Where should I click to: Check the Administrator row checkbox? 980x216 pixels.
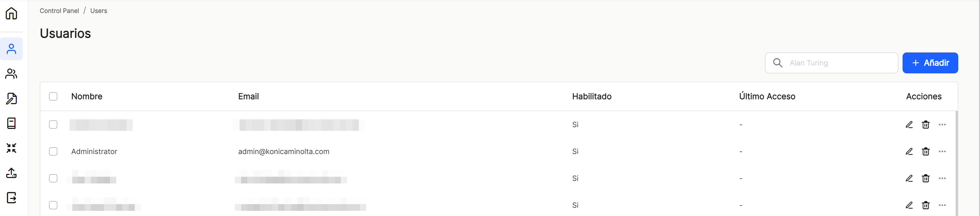(53, 152)
